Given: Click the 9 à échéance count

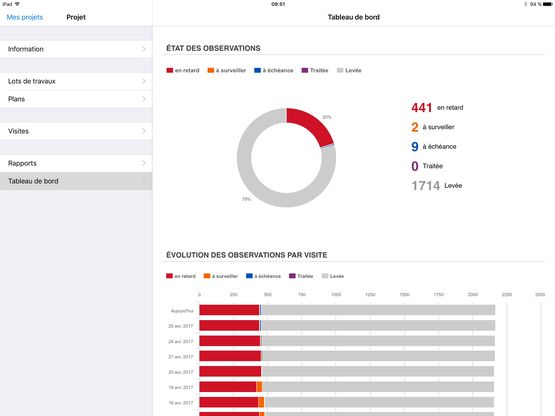Looking at the screenshot, I should point(415,147).
